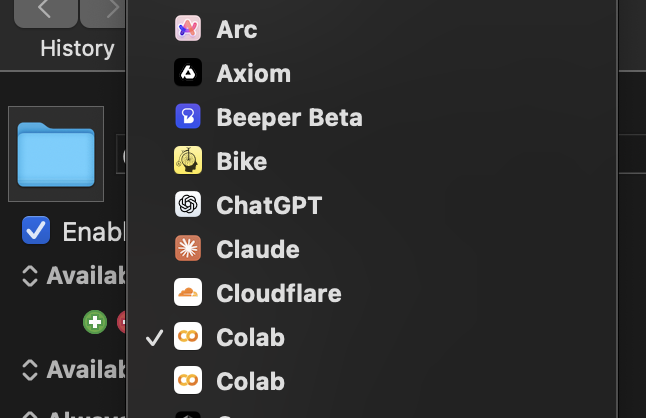Go back with History left arrow

pyautogui.click(x=45, y=11)
